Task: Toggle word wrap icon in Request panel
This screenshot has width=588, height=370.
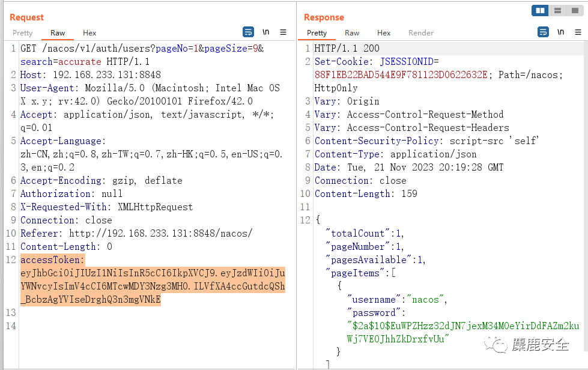Action: tap(248, 32)
